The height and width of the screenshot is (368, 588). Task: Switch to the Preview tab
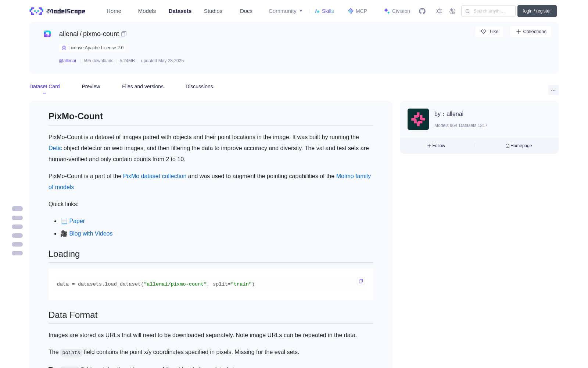[x=91, y=86]
